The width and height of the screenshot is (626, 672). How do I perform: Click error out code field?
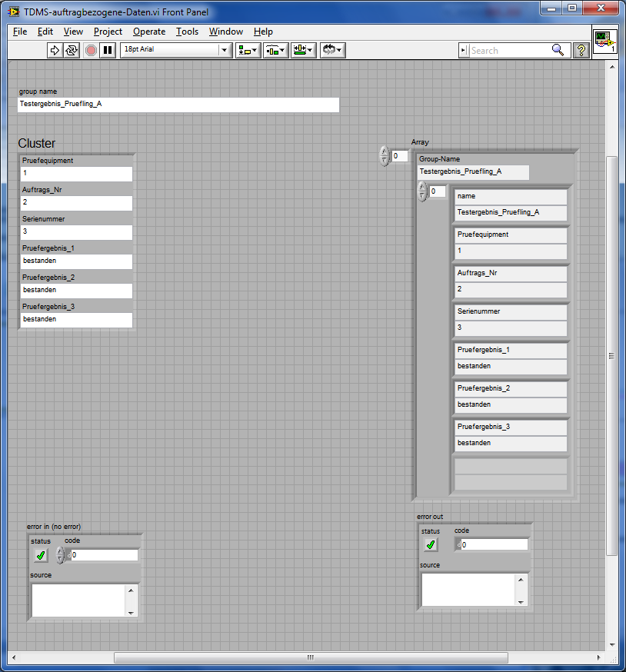tap(494, 544)
